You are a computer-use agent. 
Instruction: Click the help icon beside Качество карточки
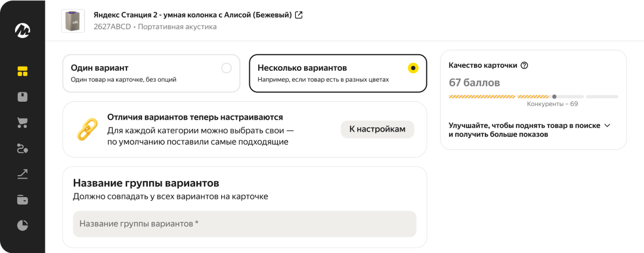pos(524,65)
